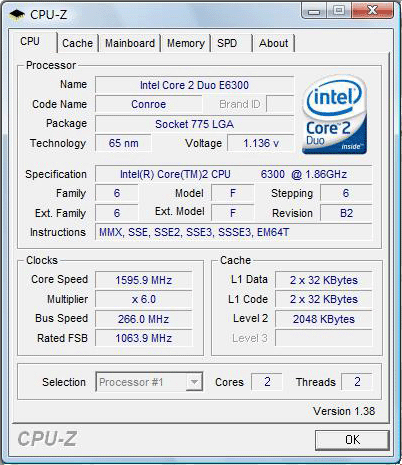Click the Name field Intel Core 2 Duo E6300
The height and width of the screenshot is (465, 402).
tap(194, 85)
